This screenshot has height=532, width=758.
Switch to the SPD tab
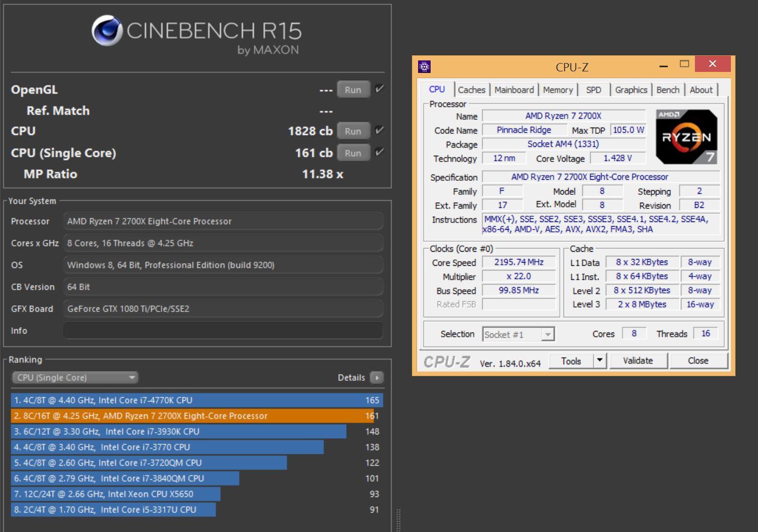click(x=593, y=90)
